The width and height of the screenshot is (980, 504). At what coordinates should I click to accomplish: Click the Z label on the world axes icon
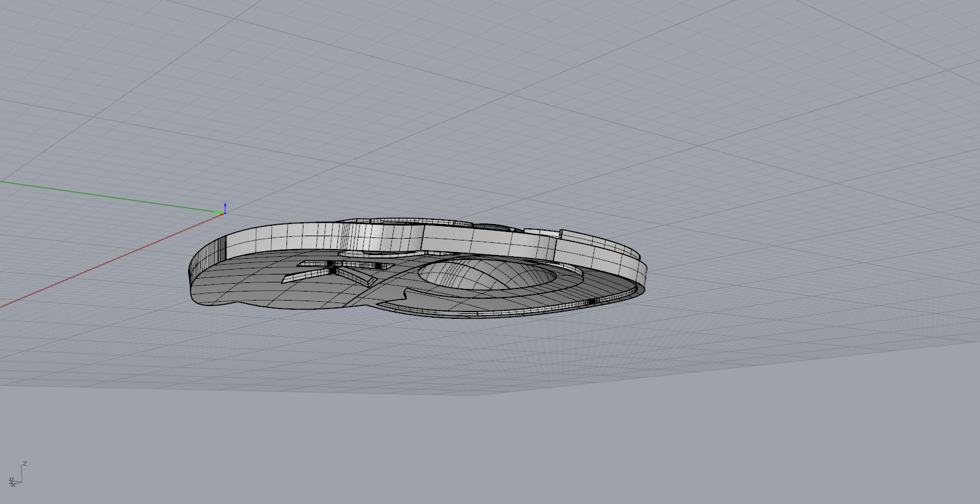pos(25,464)
